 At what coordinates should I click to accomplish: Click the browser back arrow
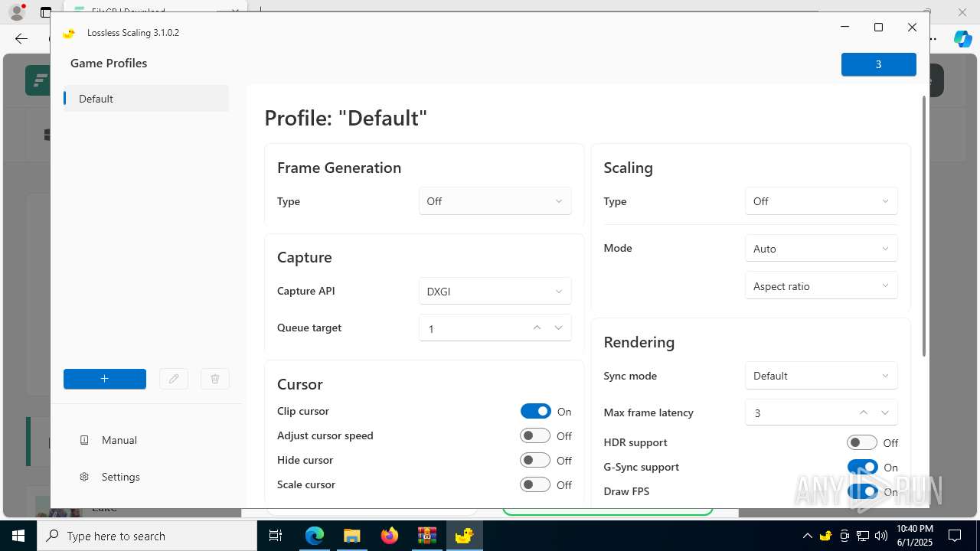(x=21, y=38)
